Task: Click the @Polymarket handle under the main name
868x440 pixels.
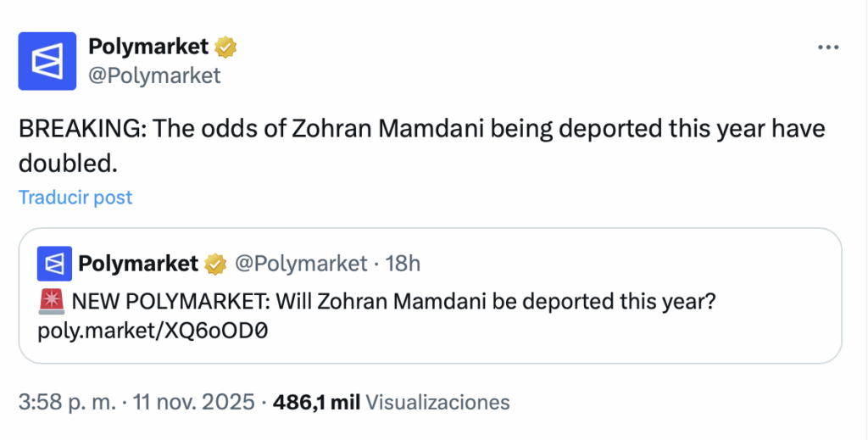Action: (154, 75)
